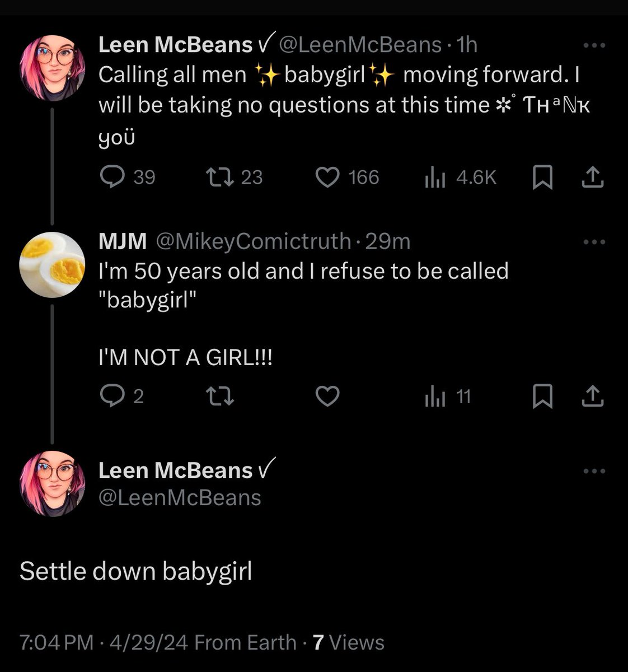This screenshot has width=628, height=672.
Task: Open more options for 'Settle down' tweet
Action: (594, 471)
